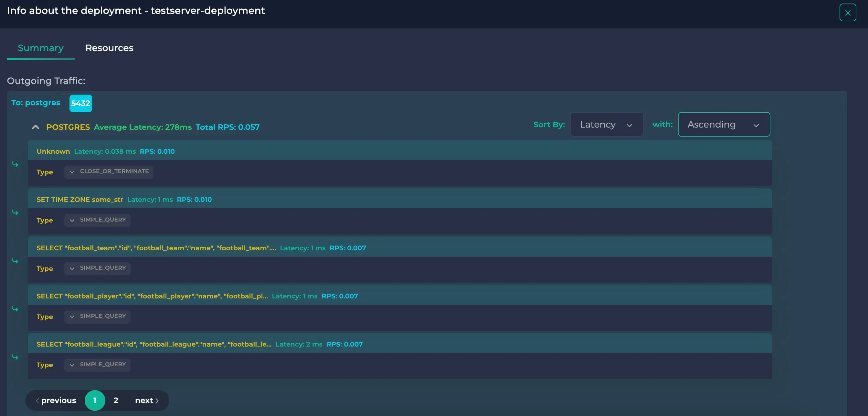868x416 pixels.
Task: Click the page 1 pagination indicator
Action: 95,400
